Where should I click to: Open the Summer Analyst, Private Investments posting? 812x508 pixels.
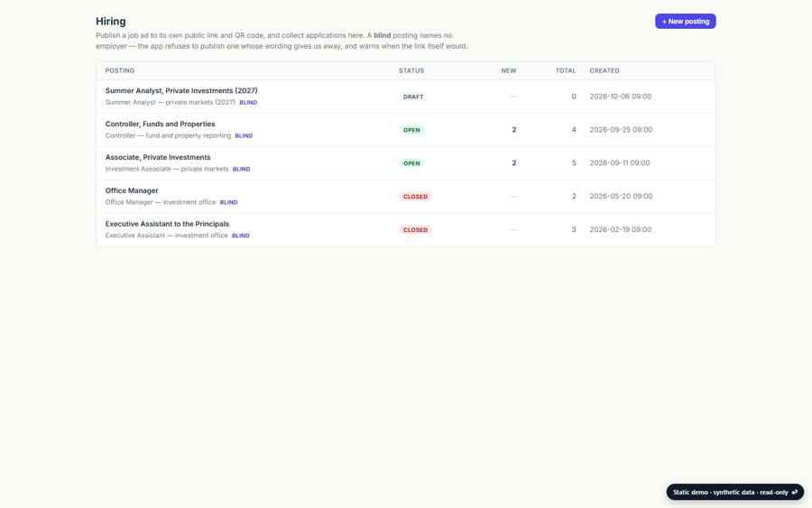(181, 90)
